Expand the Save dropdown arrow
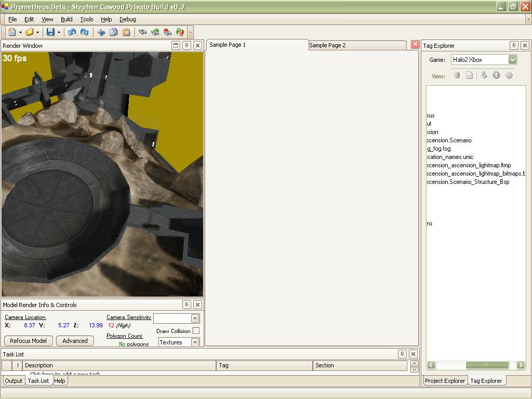 [59, 32]
